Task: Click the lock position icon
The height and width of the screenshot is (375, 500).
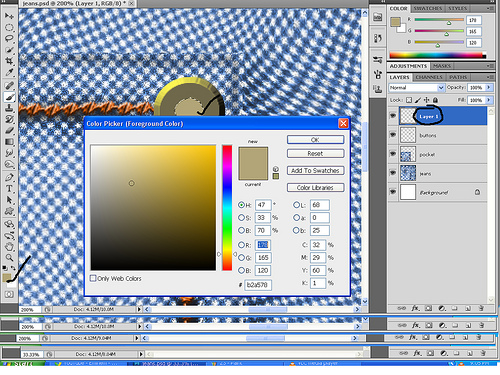Action: coord(427,100)
